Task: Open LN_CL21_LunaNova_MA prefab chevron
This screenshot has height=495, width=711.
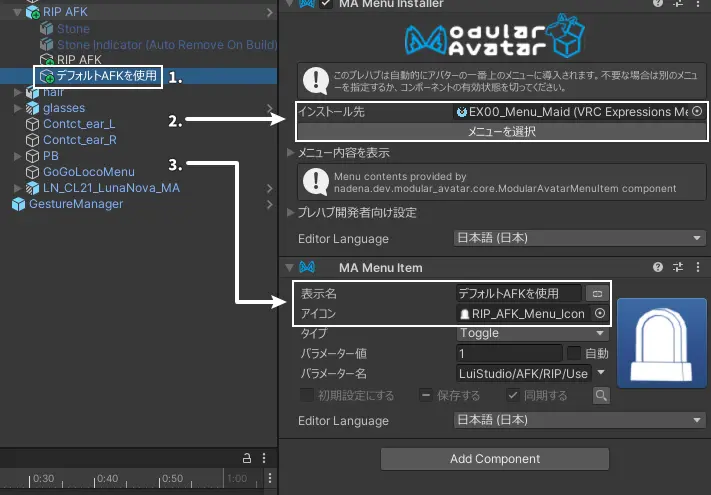Action: (270, 188)
